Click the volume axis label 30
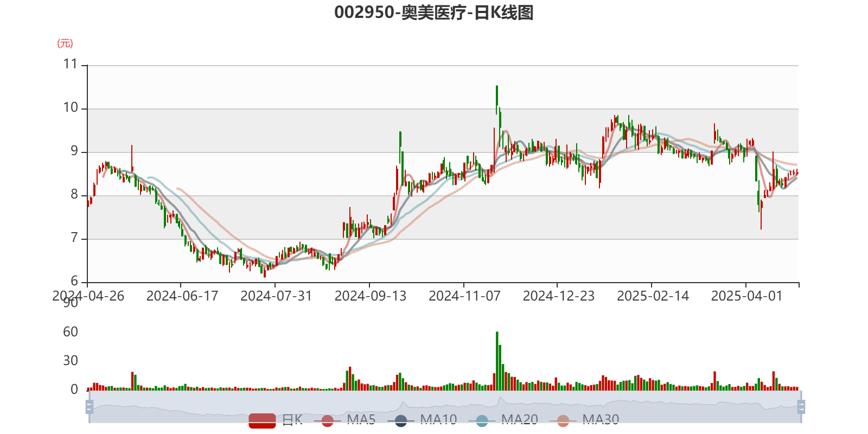Image resolution: width=868 pixels, height=434 pixels. tap(71, 361)
